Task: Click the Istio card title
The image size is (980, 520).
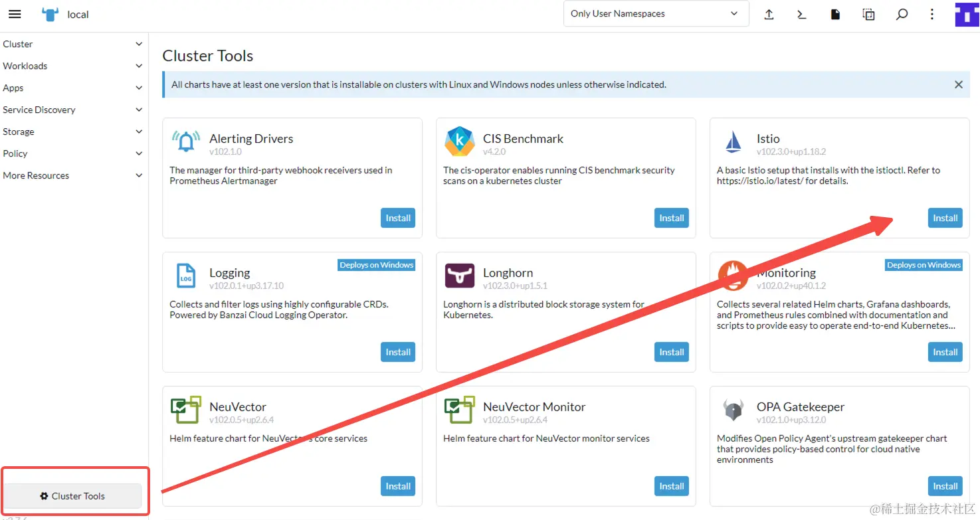Action: click(768, 138)
